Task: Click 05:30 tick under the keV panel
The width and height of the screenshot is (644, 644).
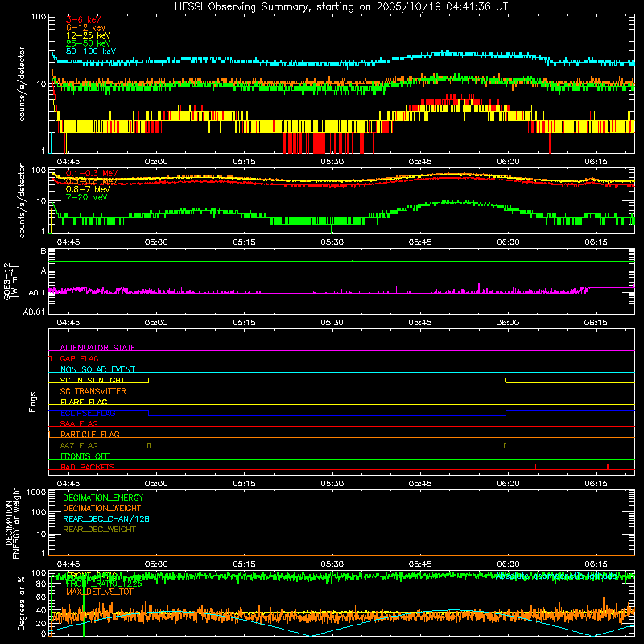Action: pyautogui.click(x=332, y=162)
